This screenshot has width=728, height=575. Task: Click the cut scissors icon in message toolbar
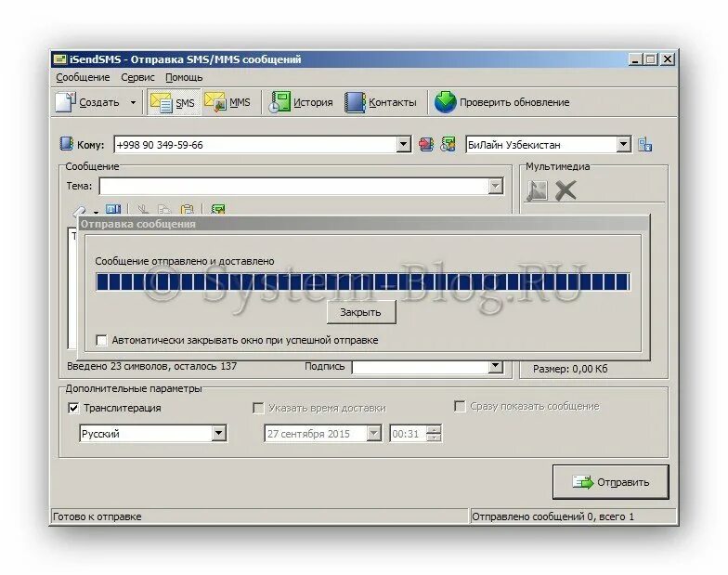click(143, 210)
